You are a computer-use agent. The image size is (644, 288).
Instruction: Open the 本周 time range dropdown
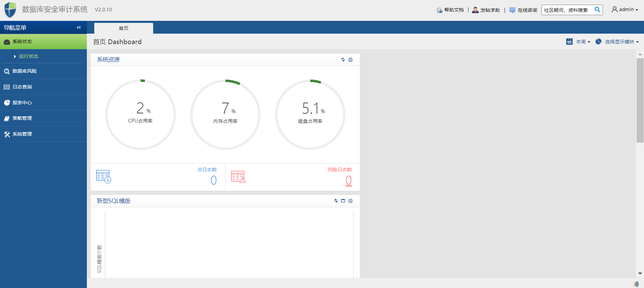583,42
